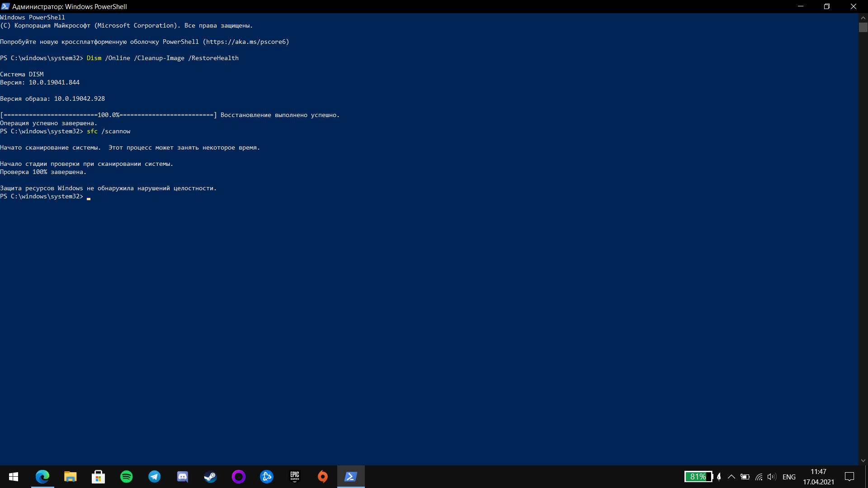Click 'Начало стадии проверки' line
This screenshot has width=868, height=488.
pos(87,164)
